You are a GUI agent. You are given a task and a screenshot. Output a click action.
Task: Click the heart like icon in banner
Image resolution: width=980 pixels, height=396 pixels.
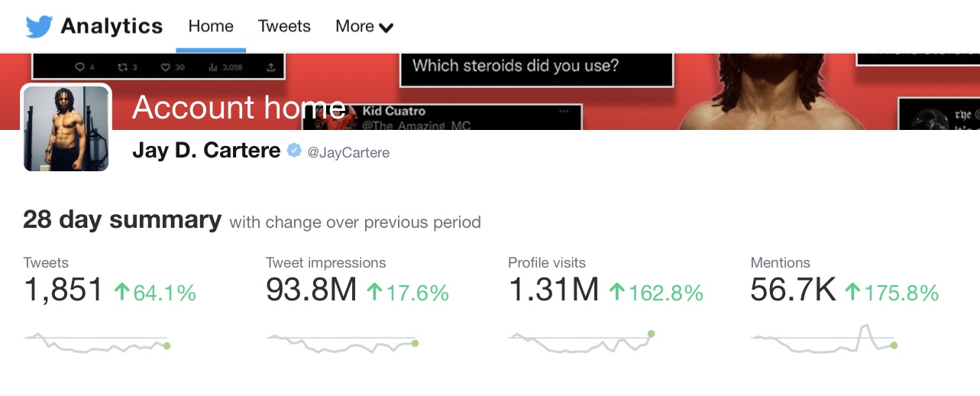(165, 67)
